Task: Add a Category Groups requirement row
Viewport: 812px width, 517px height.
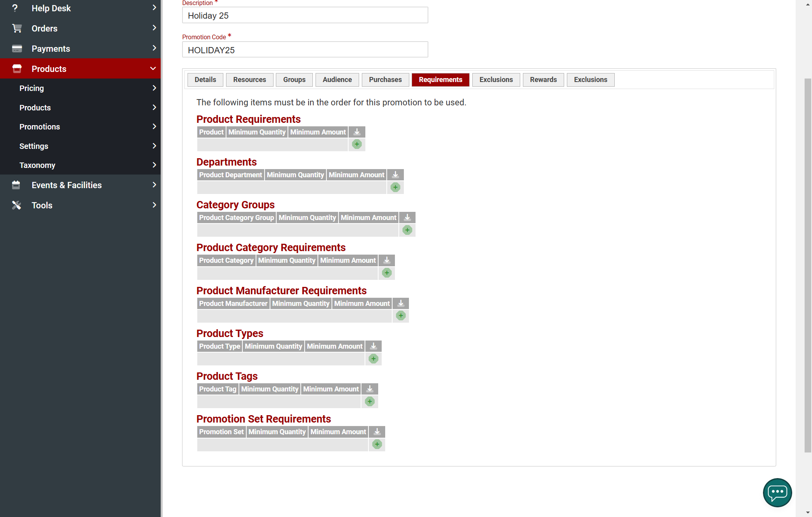Action: (x=407, y=230)
